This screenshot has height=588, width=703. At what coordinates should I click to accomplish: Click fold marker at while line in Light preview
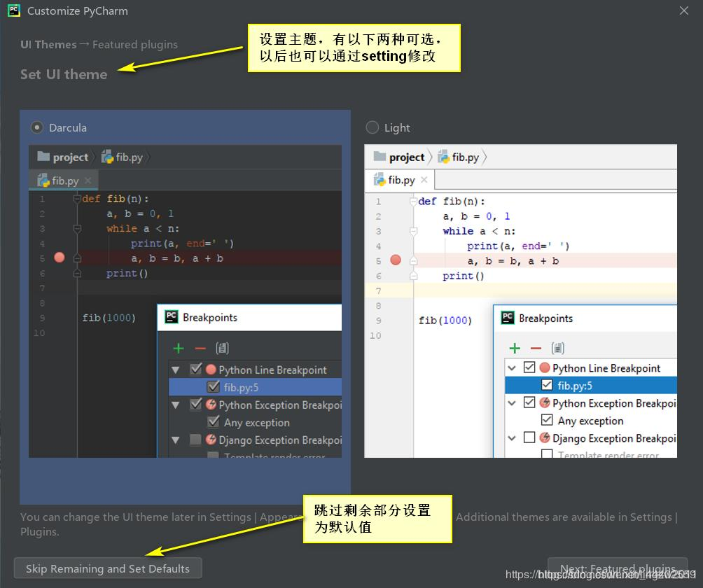tap(413, 231)
